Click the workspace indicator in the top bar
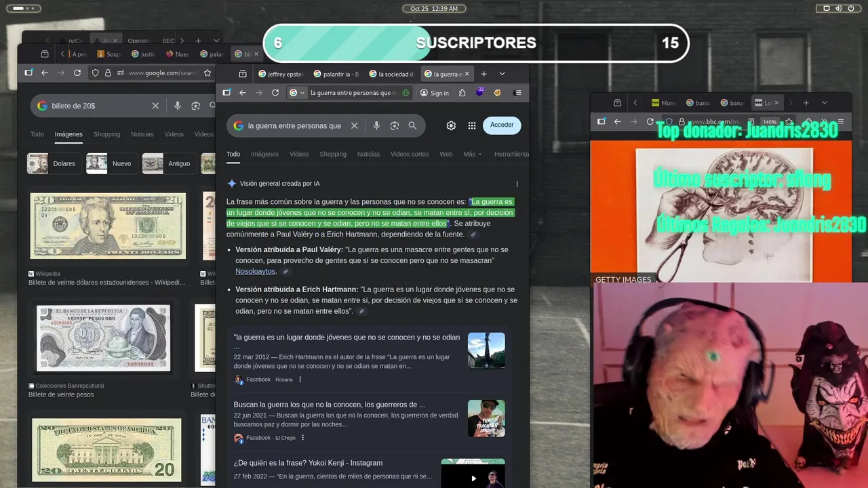The image size is (868, 488). [22, 8]
